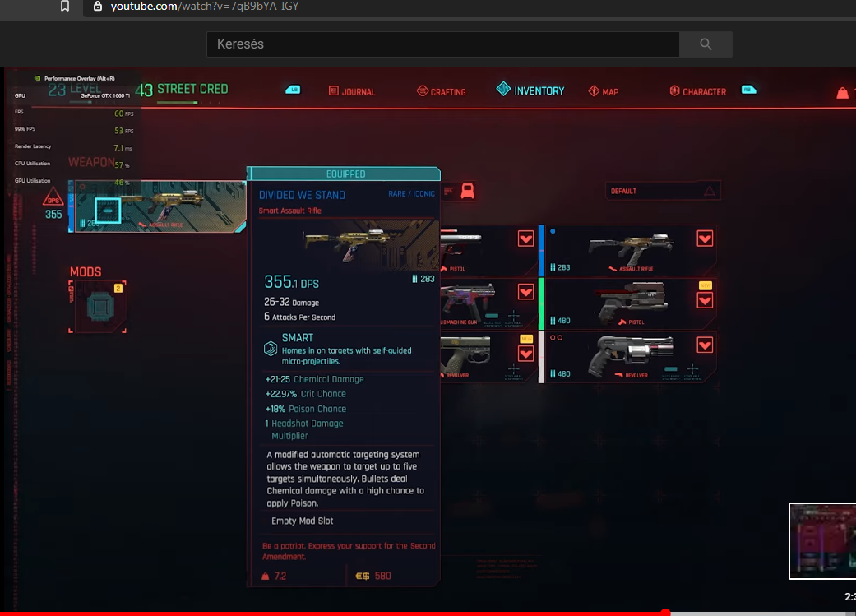Viewport: 856px width, 616px height.
Task: Select the Inventory tab
Action: pos(530,90)
